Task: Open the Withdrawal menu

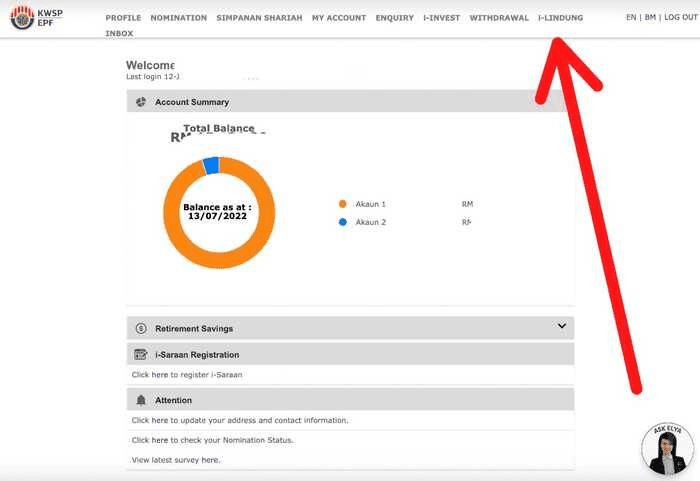Action: coord(499,18)
